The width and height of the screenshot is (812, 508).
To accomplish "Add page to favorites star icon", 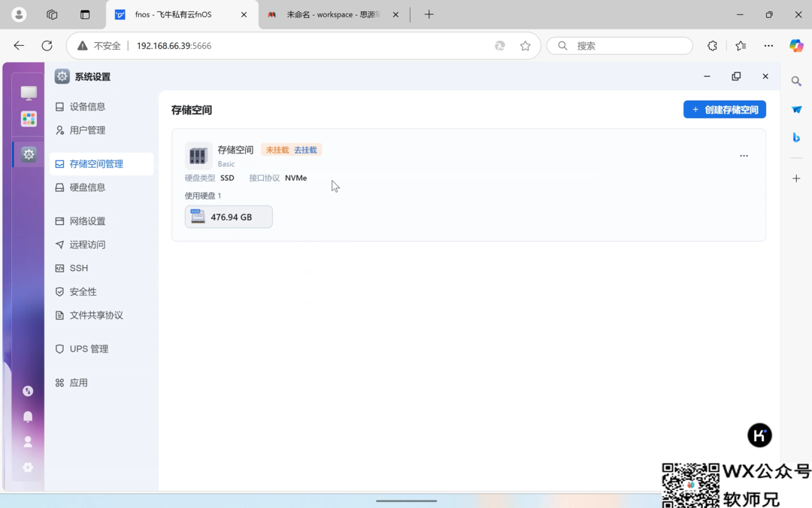I will pos(525,46).
